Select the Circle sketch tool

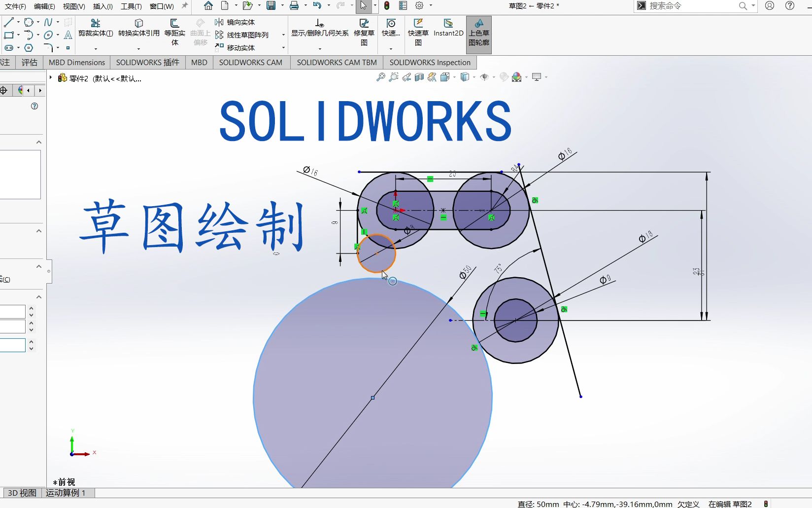[29, 22]
